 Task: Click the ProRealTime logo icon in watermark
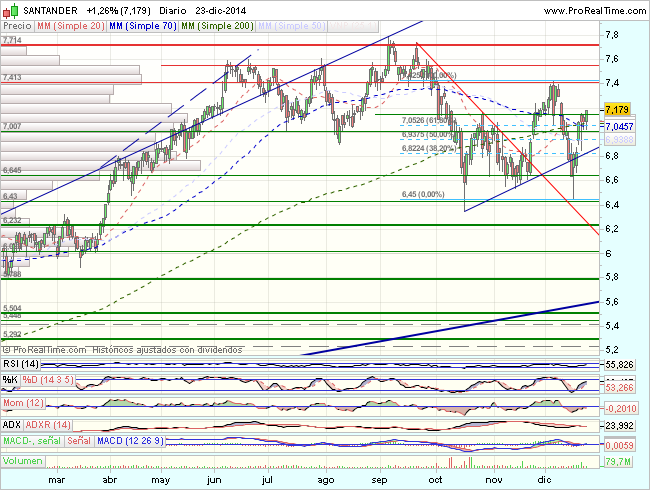coord(8,350)
